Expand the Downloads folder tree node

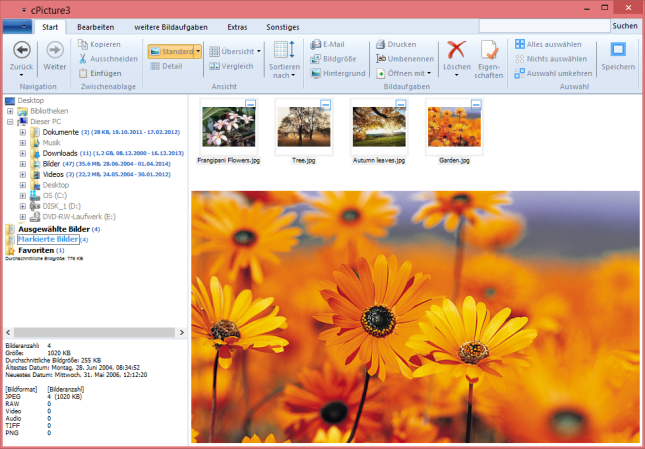22,153
